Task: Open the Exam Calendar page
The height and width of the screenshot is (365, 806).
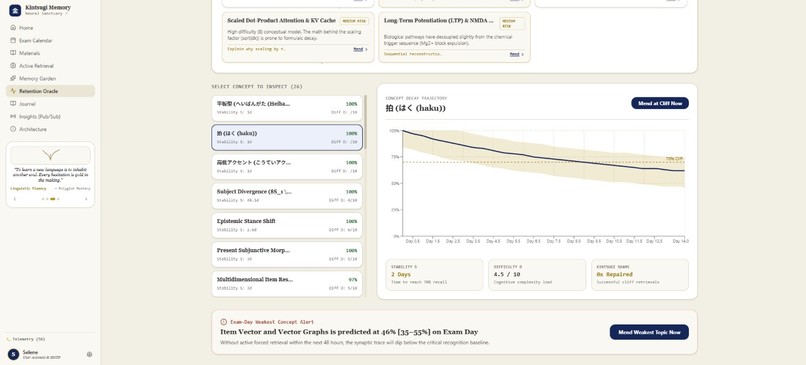Action: tap(50, 40)
